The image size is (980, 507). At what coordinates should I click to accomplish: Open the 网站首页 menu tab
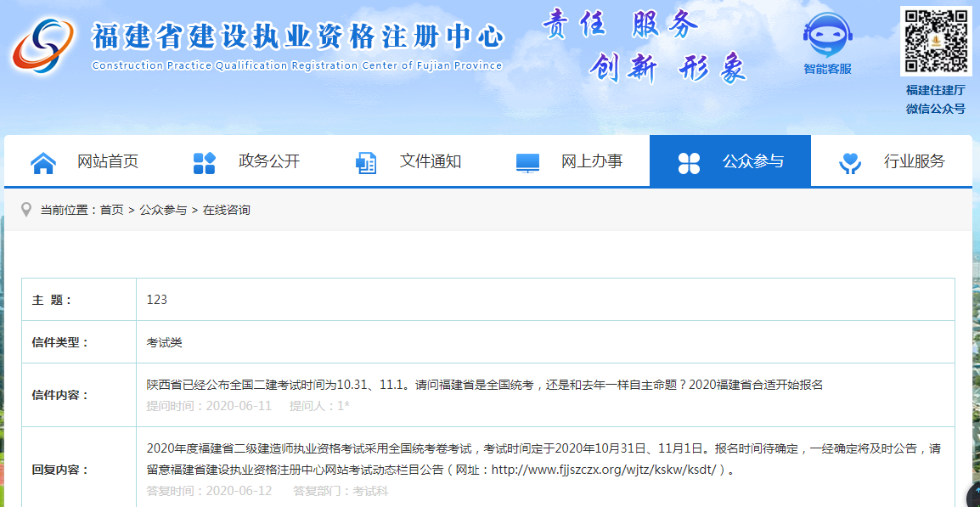pyautogui.click(x=85, y=161)
